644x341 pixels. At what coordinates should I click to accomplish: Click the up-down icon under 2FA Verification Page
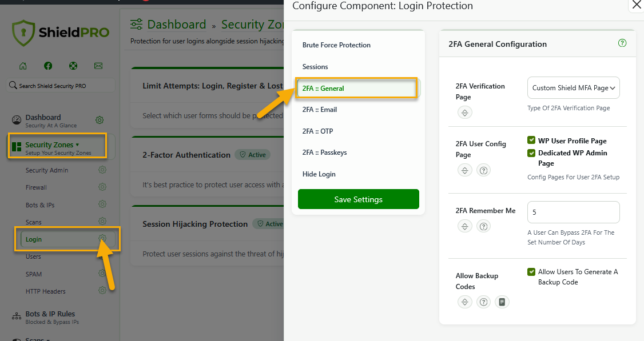(x=465, y=113)
